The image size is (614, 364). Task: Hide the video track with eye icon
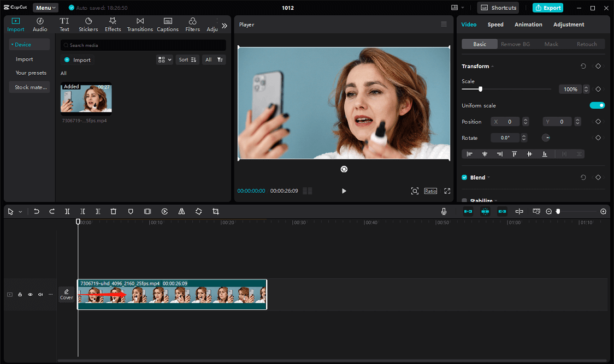[30, 294]
